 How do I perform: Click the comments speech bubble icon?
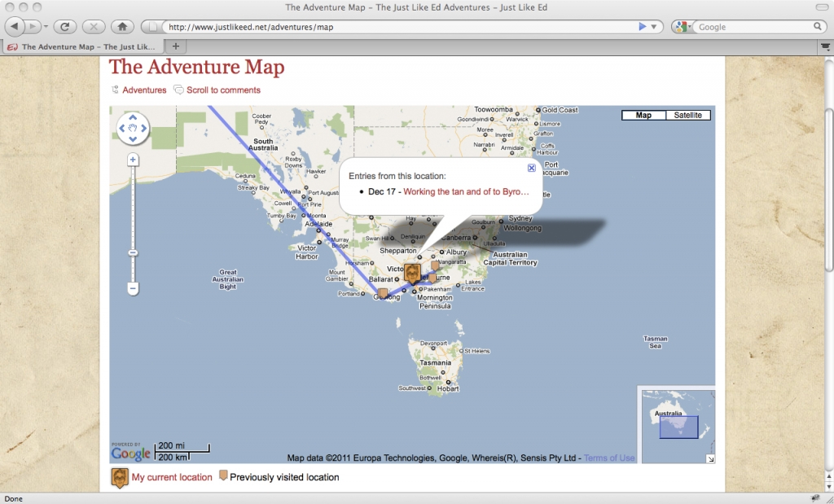(x=178, y=90)
